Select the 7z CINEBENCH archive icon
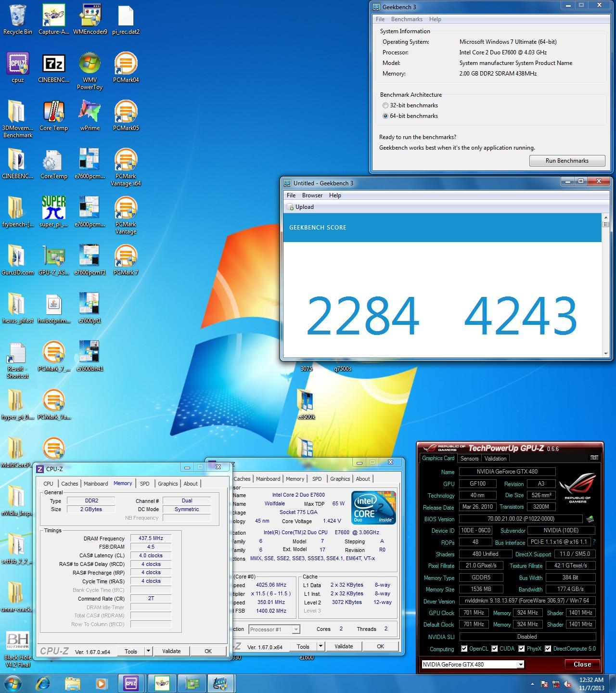This screenshot has height=693, width=616. coord(53,67)
